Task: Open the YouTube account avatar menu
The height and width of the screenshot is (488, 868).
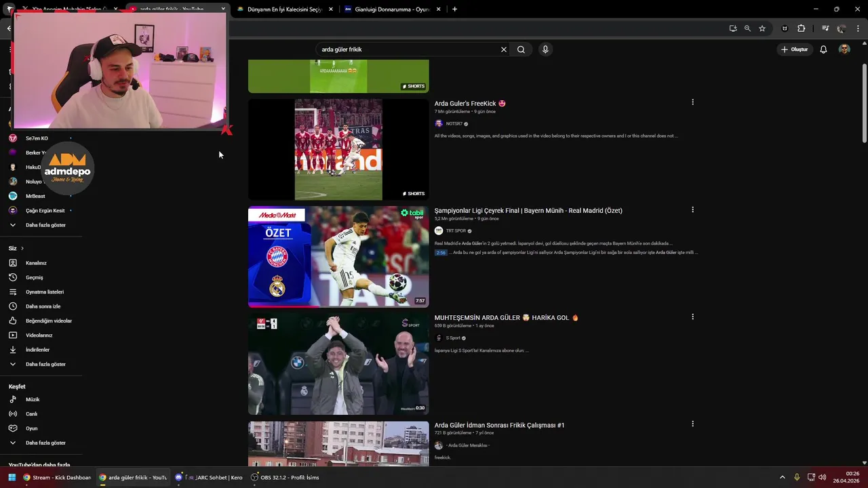Action: [x=844, y=49]
